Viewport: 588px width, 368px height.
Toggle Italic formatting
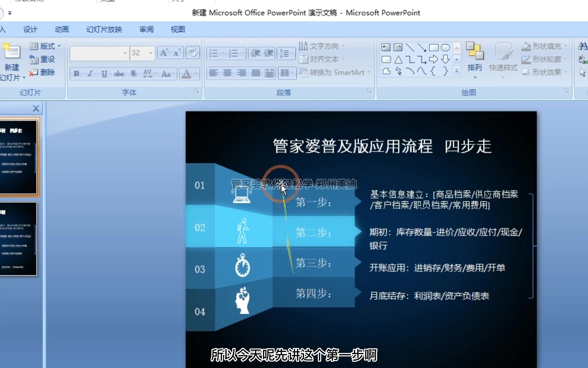pos(90,73)
